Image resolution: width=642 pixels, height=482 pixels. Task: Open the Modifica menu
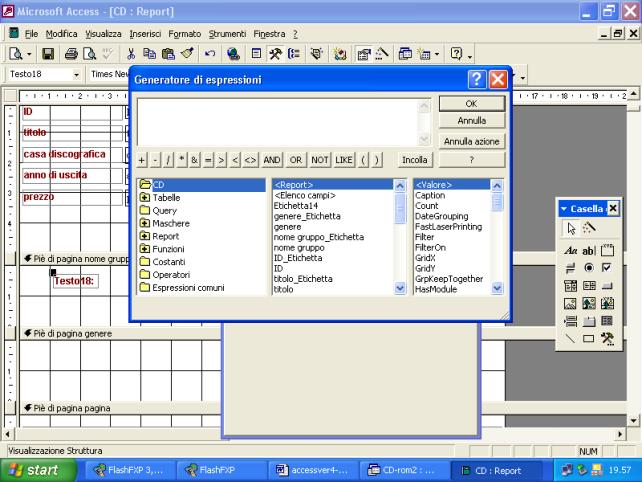click(61, 34)
